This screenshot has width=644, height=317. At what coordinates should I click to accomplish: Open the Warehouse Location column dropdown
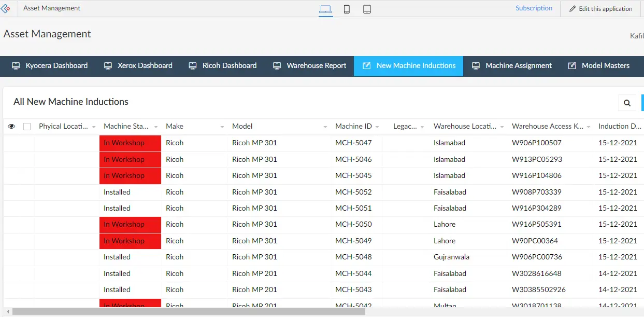click(502, 126)
